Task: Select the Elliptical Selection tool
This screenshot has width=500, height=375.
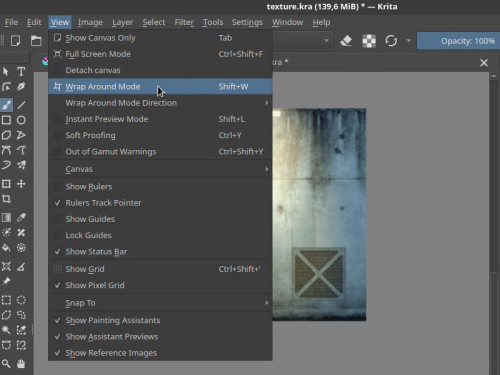Action: 21,300
